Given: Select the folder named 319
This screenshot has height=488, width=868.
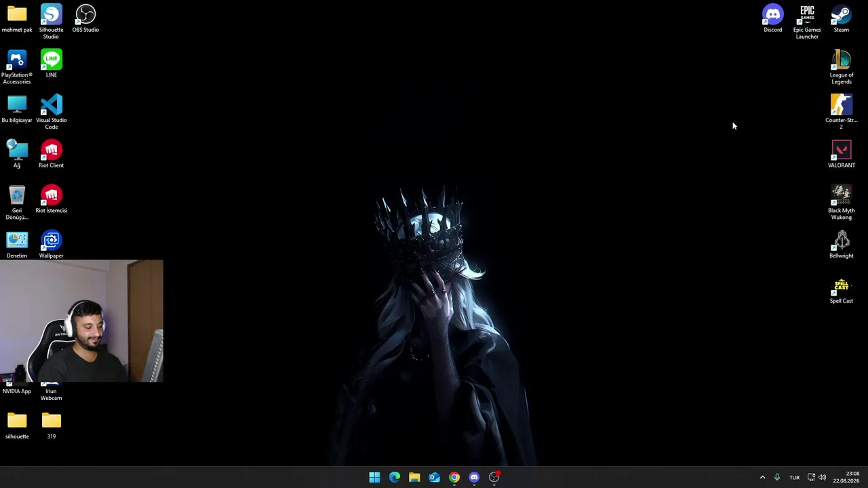Looking at the screenshot, I should tap(51, 426).
